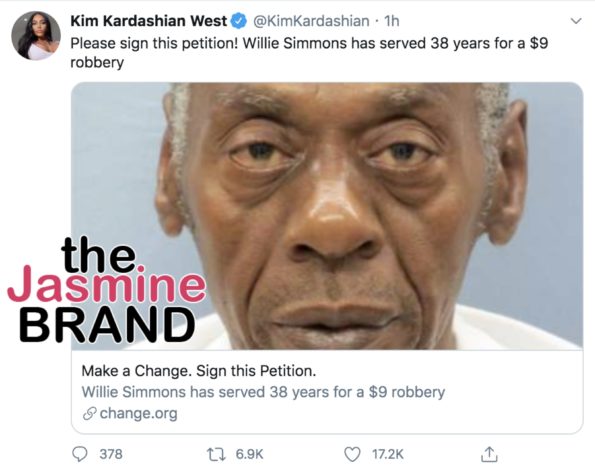595x469 pixels.
Task: Open the petition preview photo
Action: [x=327, y=216]
